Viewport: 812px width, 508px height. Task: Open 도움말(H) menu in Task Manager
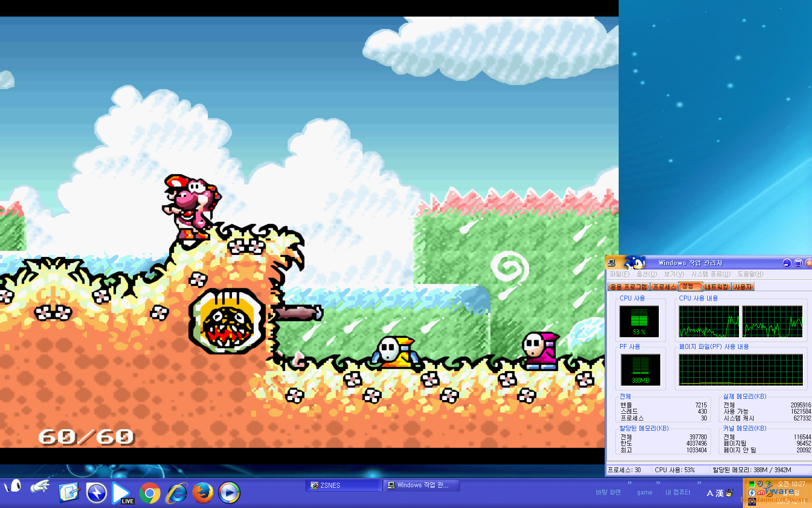click(750, 274)
